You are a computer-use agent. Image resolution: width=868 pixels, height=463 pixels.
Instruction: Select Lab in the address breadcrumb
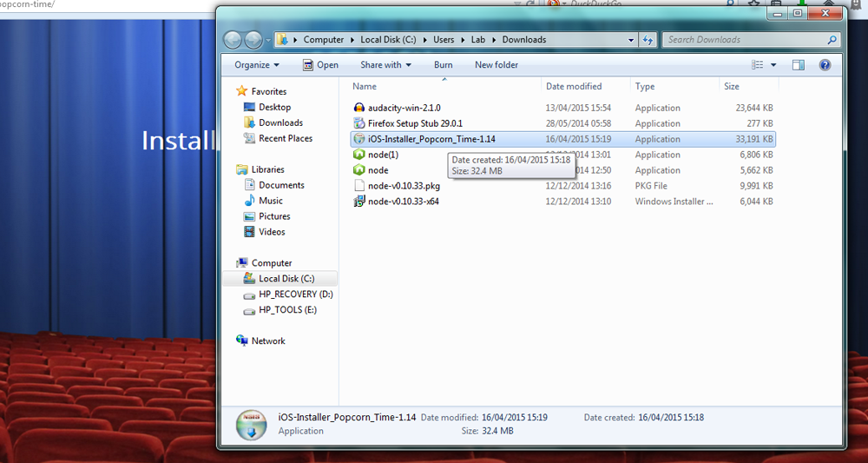(x=477, y=40)
